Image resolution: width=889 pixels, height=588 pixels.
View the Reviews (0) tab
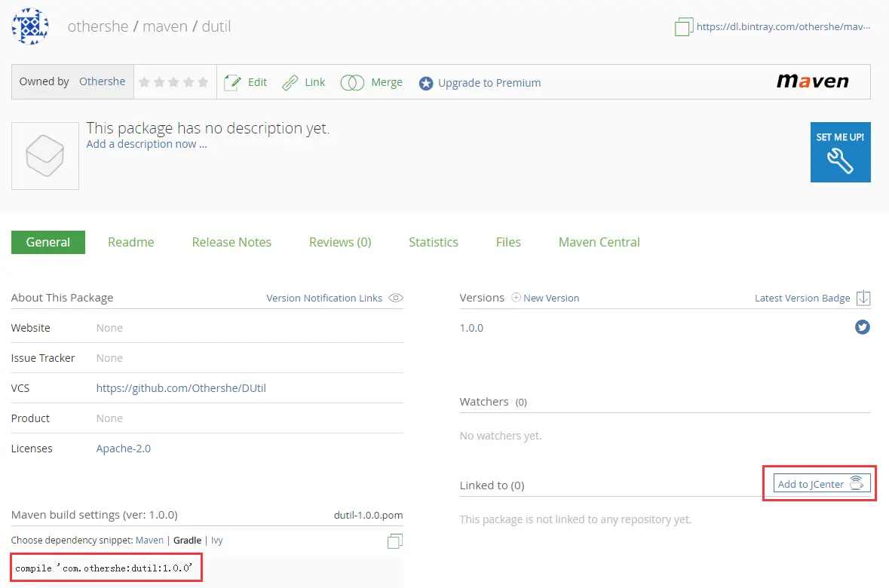[x=340, y=242]
